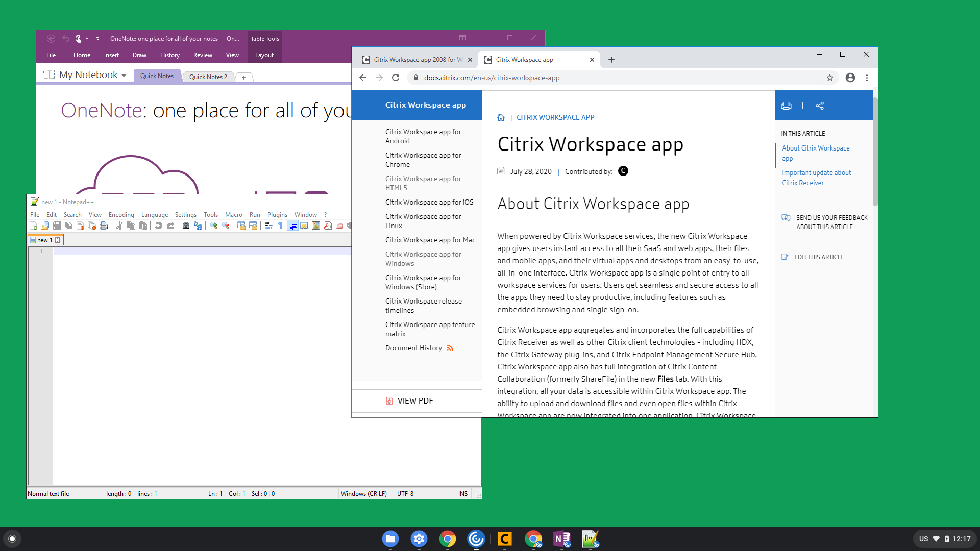Toggle show all characters pilcrow icon
The height and width of the screenshot is (551, 980).
coord(280,226)
